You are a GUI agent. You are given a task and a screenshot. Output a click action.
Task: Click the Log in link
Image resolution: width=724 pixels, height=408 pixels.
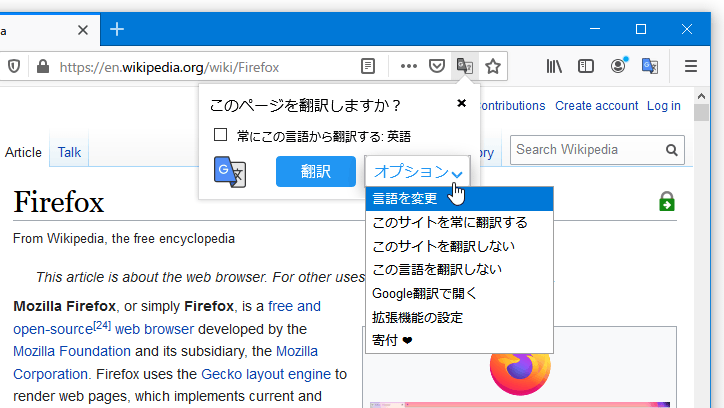[x=664, y=106]
